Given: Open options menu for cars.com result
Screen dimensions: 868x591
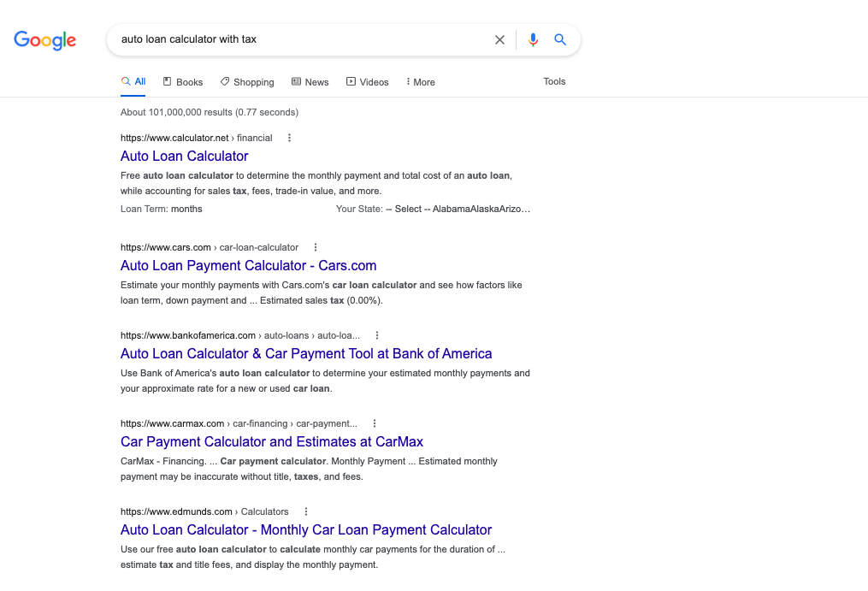Looking at the screenshot, I should pos(315,247).
